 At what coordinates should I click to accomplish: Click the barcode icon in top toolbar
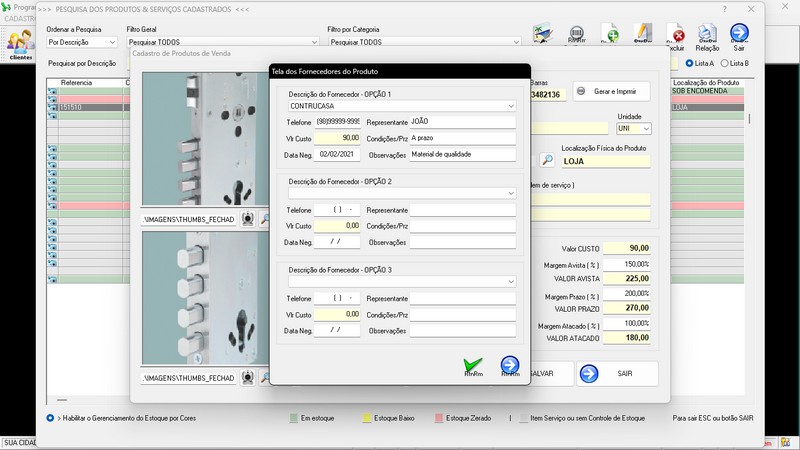[x=577, y=35]
